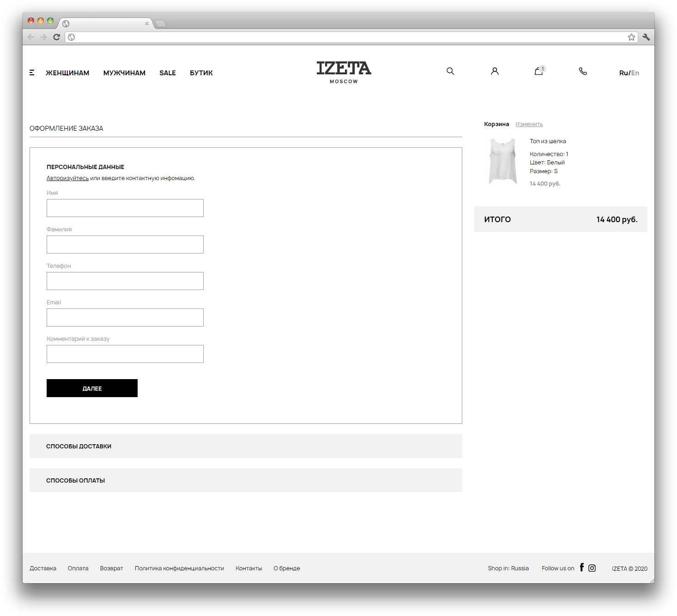Click the search magnifier icon
This screenshot has height=616, width=677.
point(450,71)
